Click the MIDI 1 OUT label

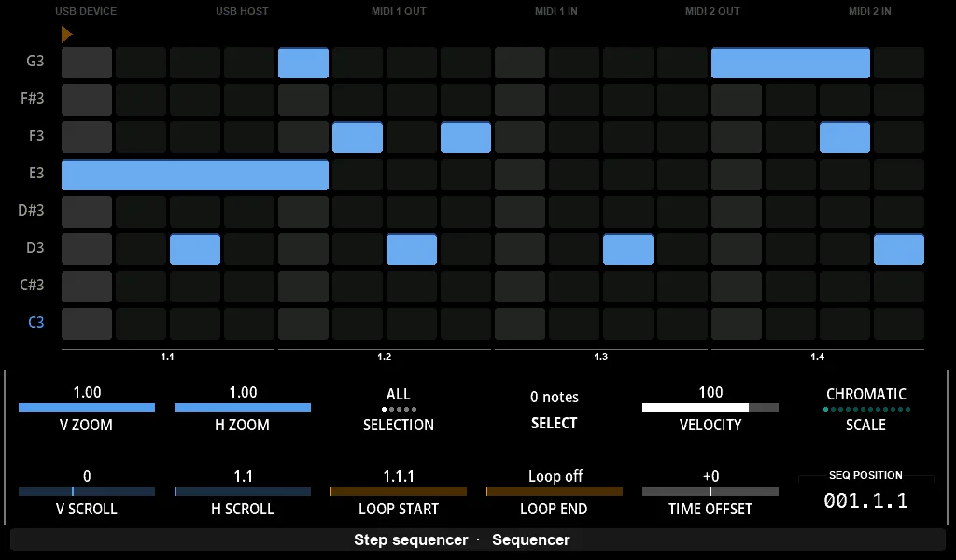tap(399, 11)
